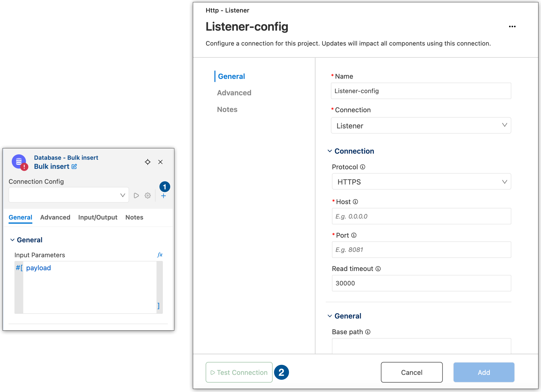Click the info icon next to Protocol
The width and height of the screenshot is (541, 392).
[x=363, y=167]
